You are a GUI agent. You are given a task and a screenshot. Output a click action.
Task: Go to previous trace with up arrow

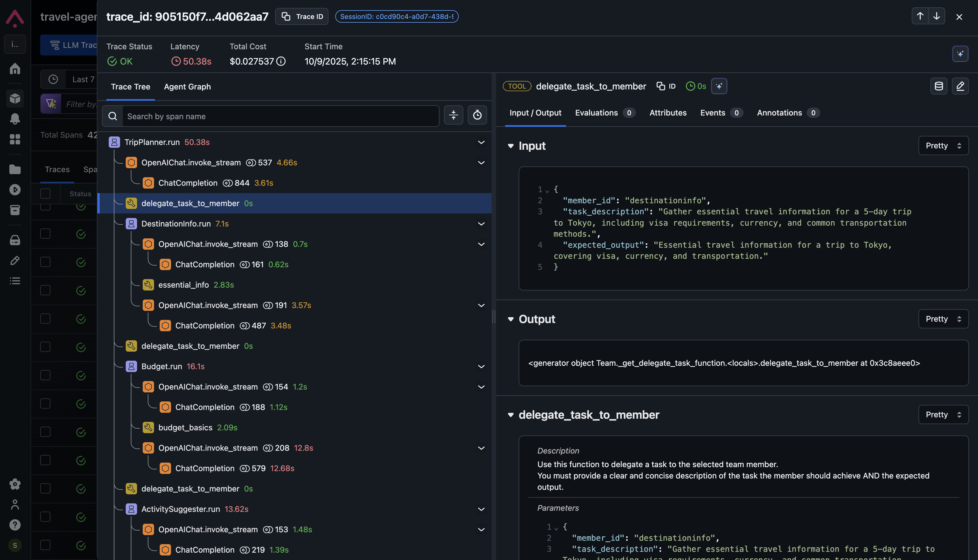point(920,16)
